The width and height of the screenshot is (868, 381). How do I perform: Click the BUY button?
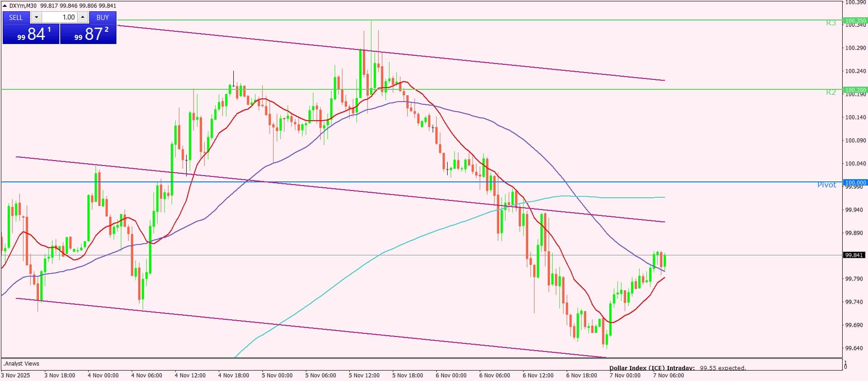tap(103, 18)
